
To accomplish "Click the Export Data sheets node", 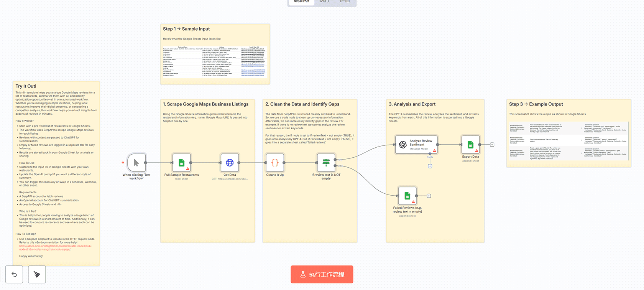I will coord(470,145).
